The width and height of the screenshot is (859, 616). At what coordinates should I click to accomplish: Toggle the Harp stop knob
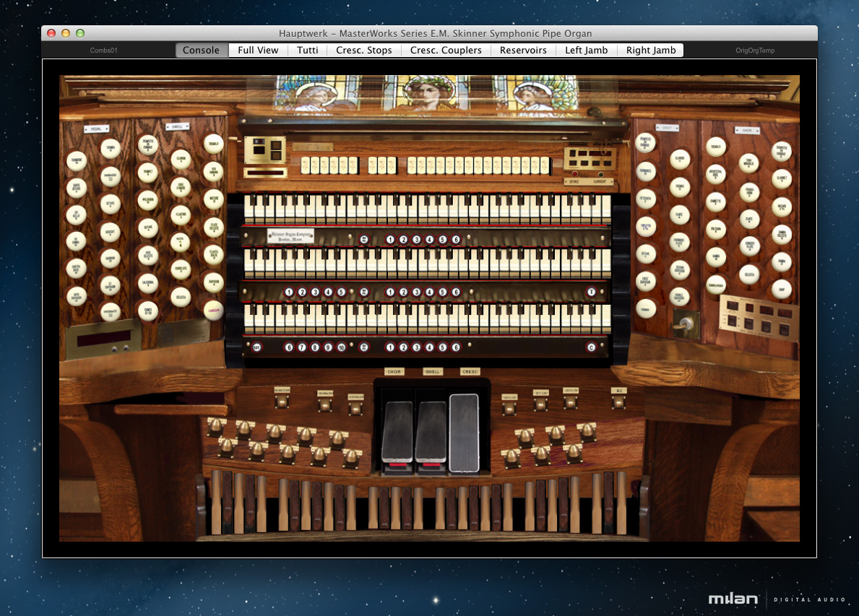point(782,289)
